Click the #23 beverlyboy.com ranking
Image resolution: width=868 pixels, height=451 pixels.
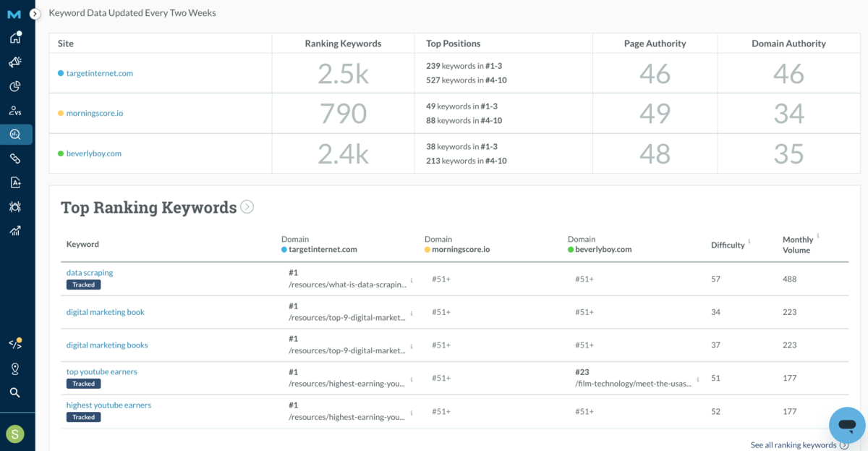tap(582, 371)
